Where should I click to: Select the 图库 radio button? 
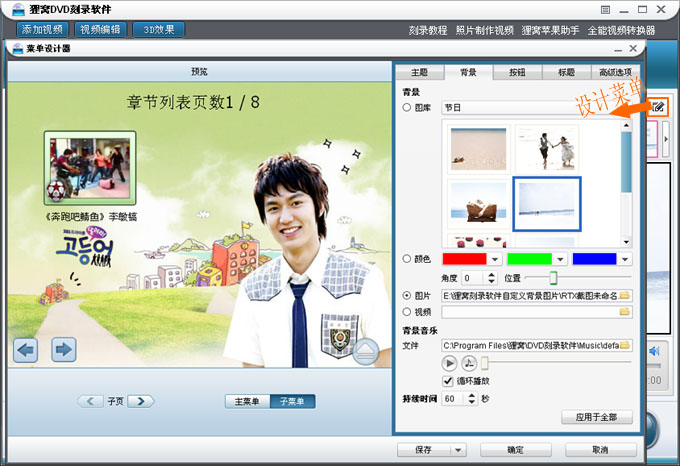[x=407, y=106]
